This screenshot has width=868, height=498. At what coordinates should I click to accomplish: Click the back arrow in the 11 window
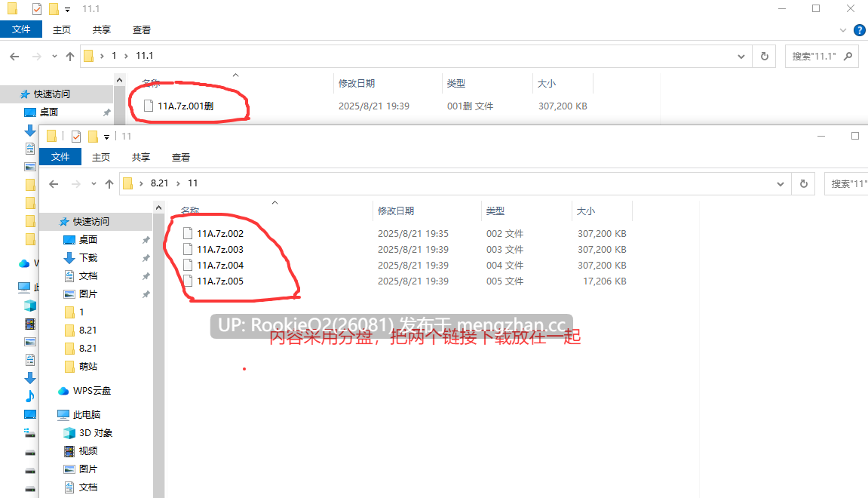[x=54, y=184]
